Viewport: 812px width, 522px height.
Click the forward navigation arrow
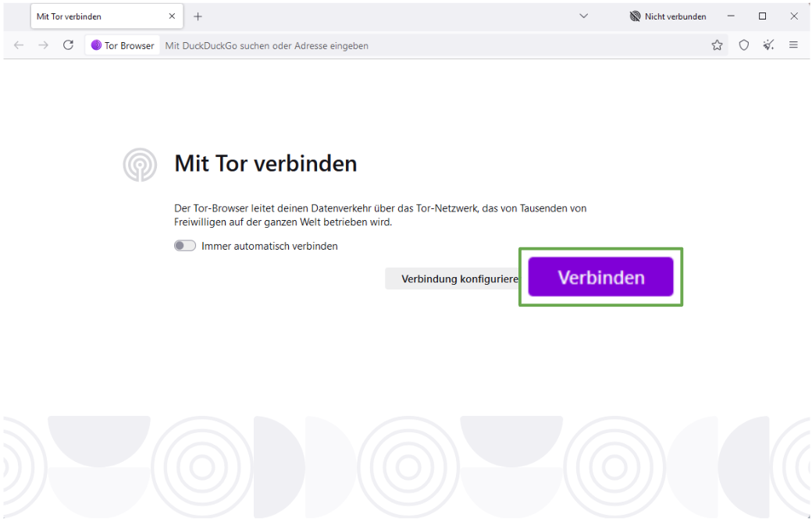click(43, 44)
